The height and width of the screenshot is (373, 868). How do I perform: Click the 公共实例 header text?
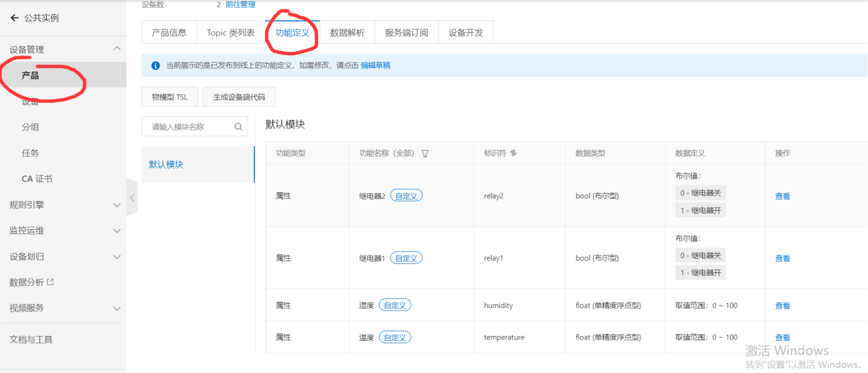[41, 18]
